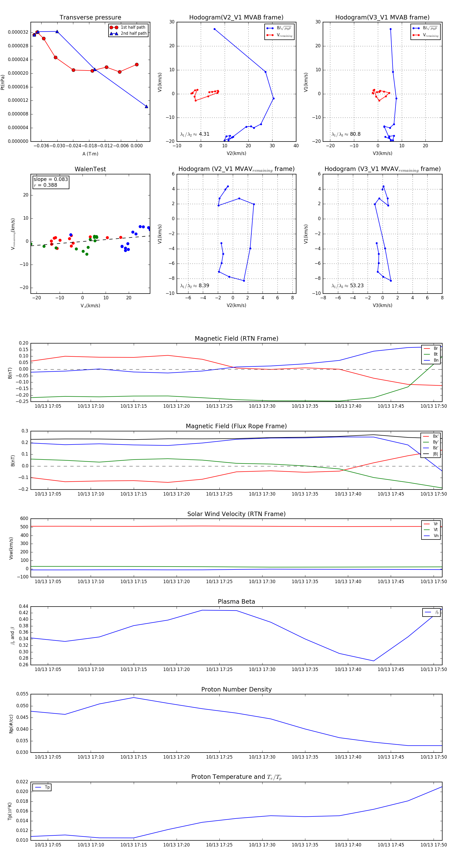Image resolution: width=473 pixels, height=868 pixels.
Task: Select the βp legend entry in Plasma Beta
Action: [431, 612]
